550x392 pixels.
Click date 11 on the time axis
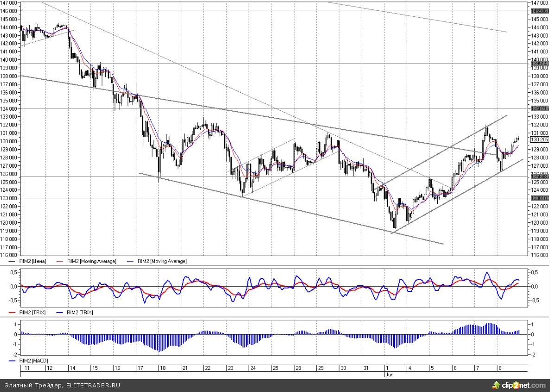coord(27,368)
